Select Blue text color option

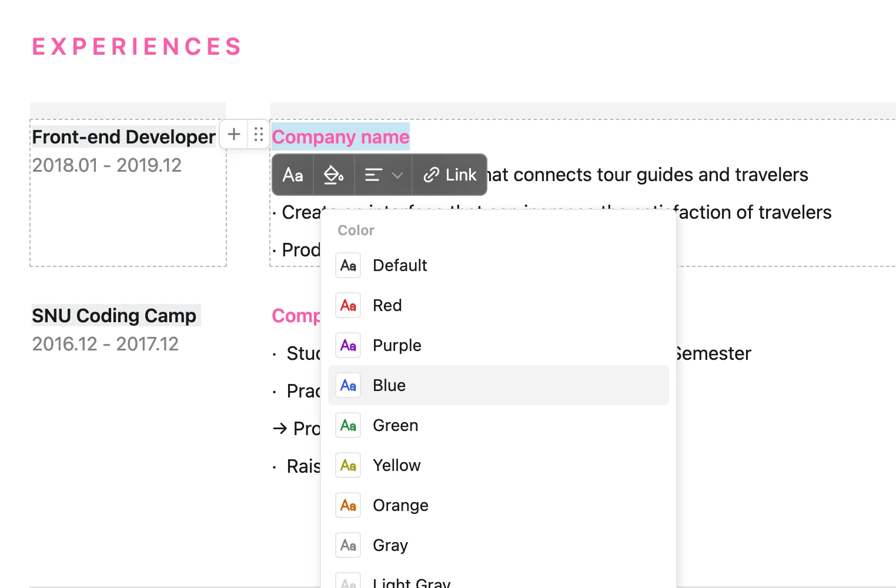499,385
